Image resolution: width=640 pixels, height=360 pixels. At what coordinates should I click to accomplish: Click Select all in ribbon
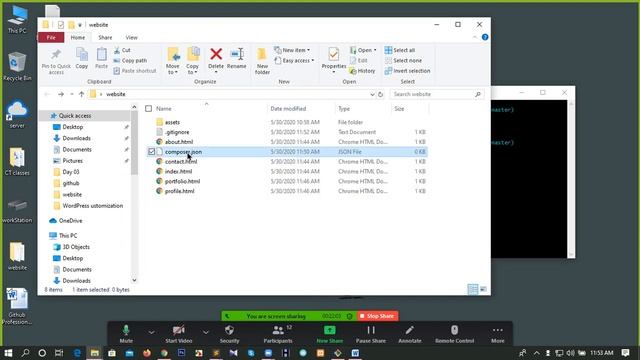pos(400,50)
